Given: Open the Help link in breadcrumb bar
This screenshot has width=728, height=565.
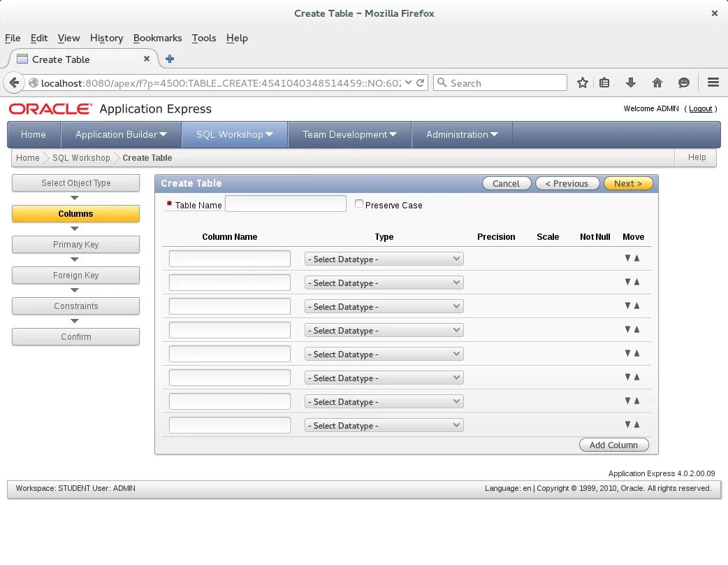Looking at the screenshot, I should (x=697, y=157).
